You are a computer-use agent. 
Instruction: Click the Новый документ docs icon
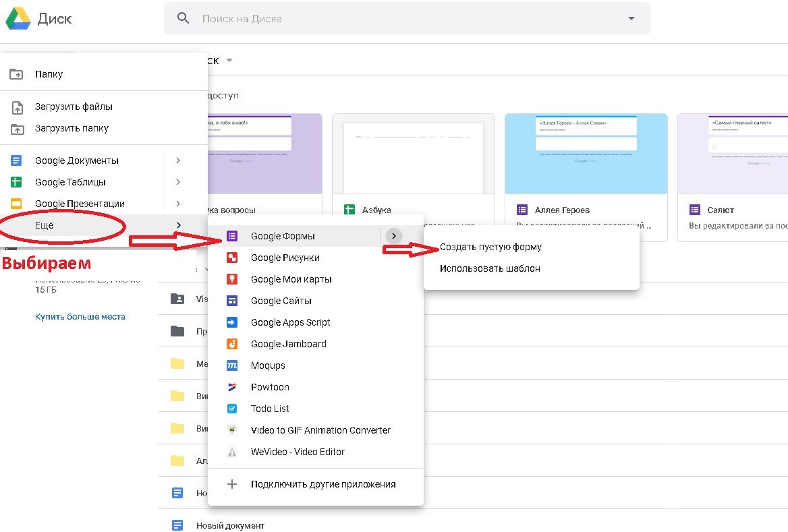(177, 525)
